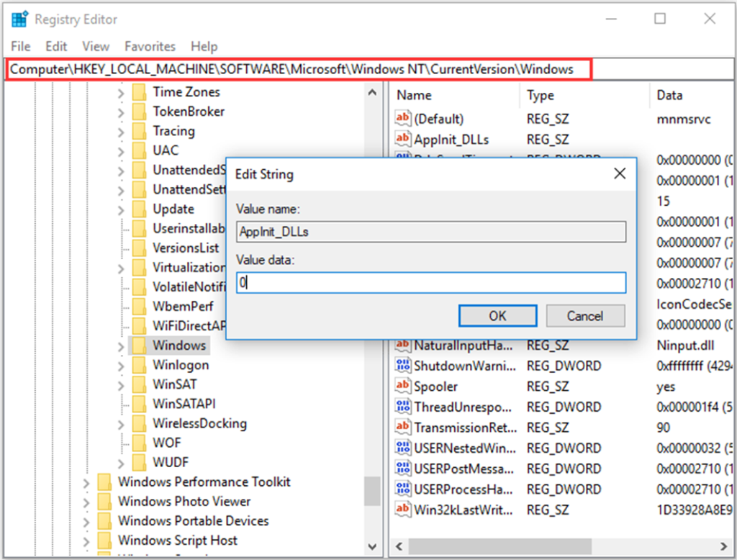Click the Windows Script Host folder icon
Screen dimensions: 737x560
pos(104,541)
